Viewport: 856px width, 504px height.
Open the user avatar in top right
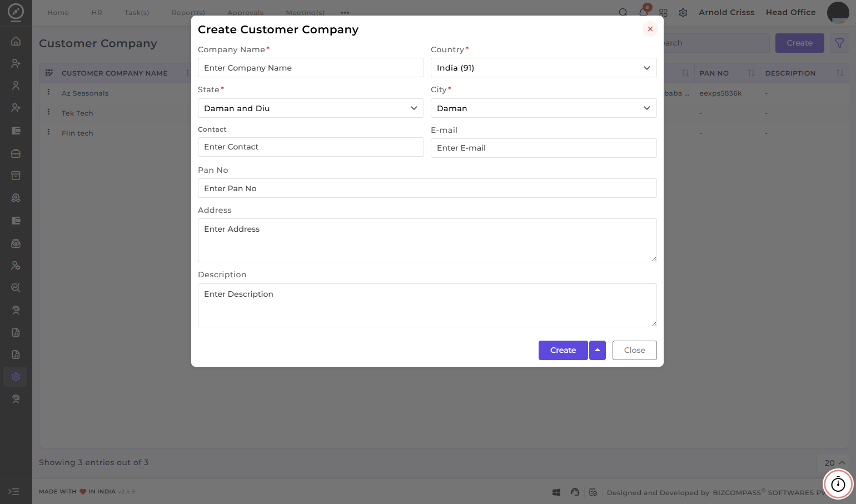tap(838, 12)
